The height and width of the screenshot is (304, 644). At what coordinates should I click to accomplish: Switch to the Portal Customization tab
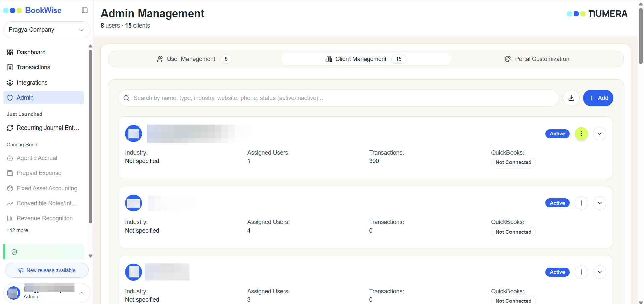(x=537, y=59)
